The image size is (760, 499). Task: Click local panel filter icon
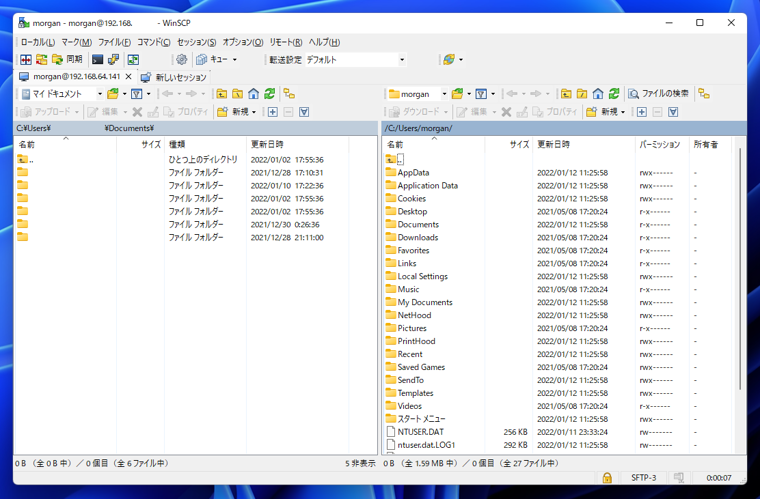[137, 94]
